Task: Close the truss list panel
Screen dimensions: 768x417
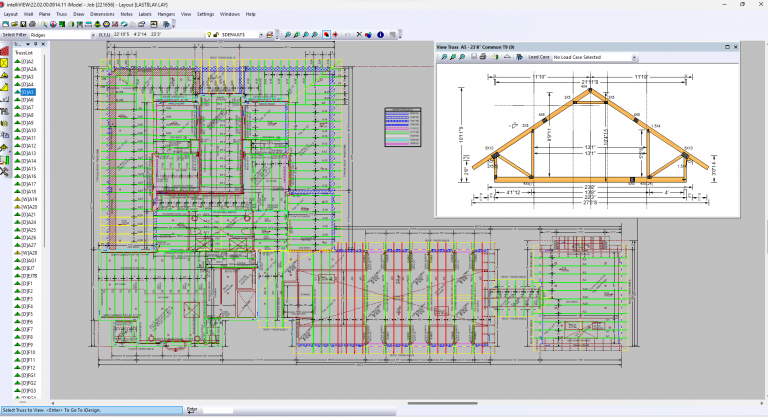Action: (43, 44)
